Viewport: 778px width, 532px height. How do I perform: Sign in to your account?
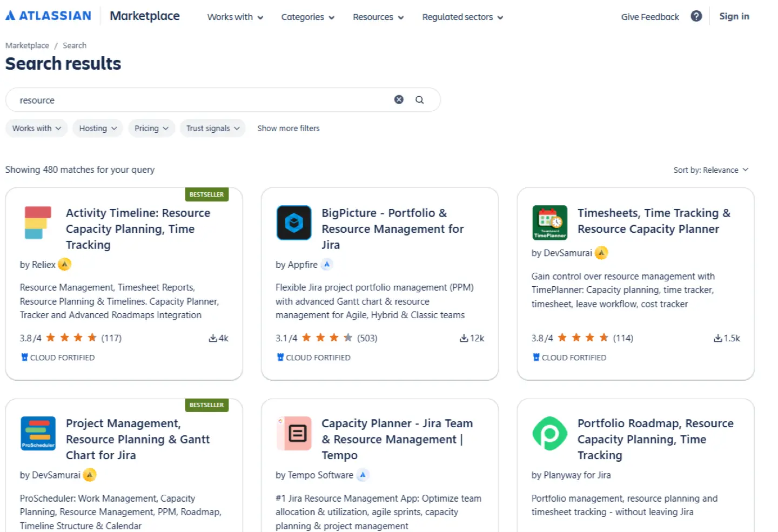pos(734,16)
